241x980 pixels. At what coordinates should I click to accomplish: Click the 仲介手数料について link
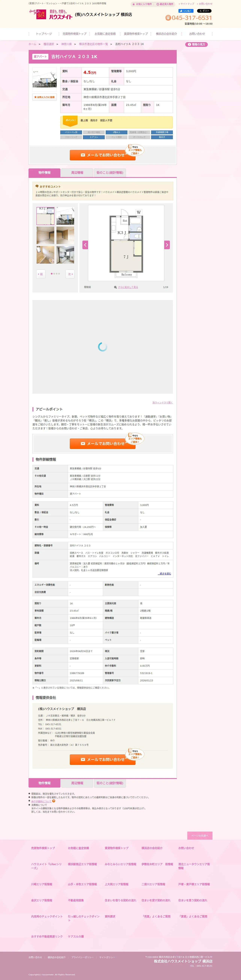(41, 801)
